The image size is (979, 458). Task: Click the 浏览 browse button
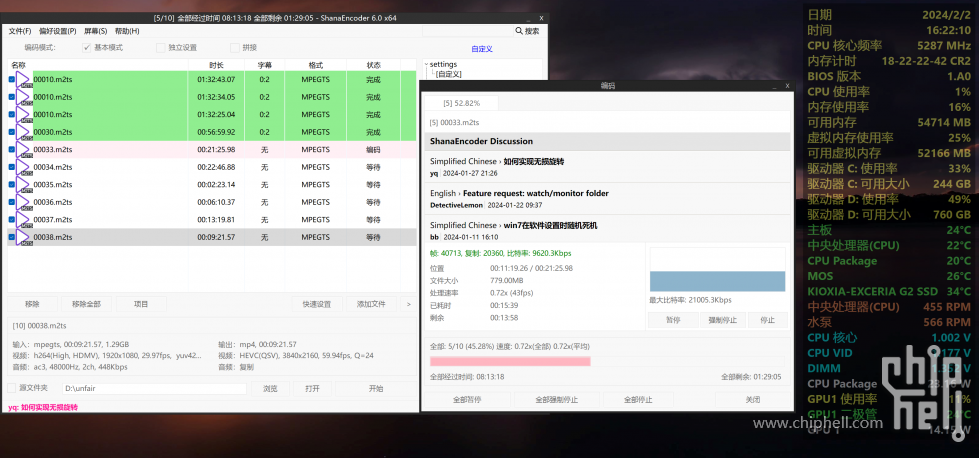[x=270, y=388]
